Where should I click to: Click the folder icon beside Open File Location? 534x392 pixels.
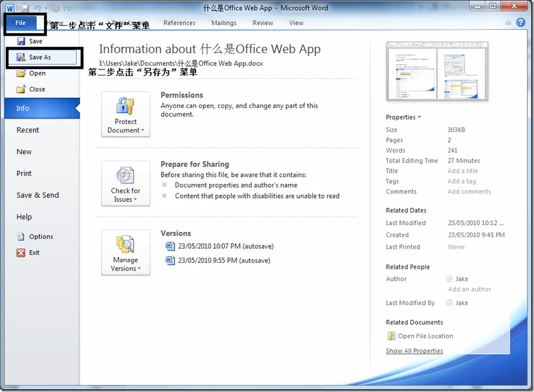pyautogui.click(x=391, y=336)
